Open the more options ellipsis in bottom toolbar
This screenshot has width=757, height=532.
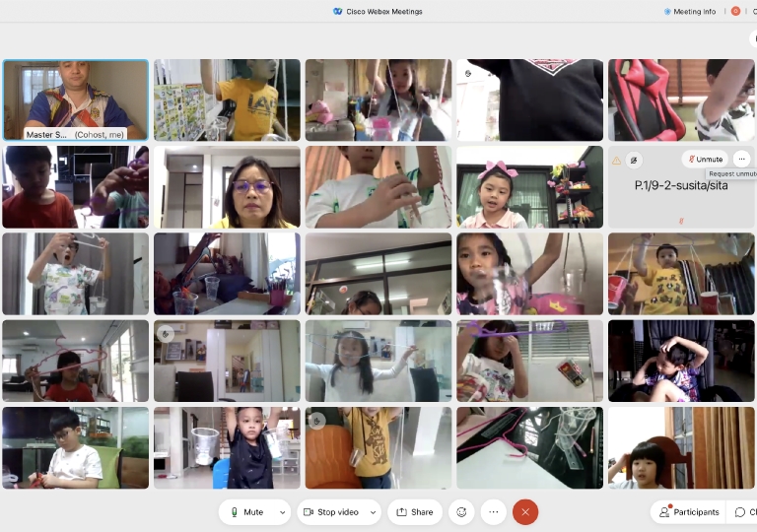pyautogui.click(x=494, y=512)
